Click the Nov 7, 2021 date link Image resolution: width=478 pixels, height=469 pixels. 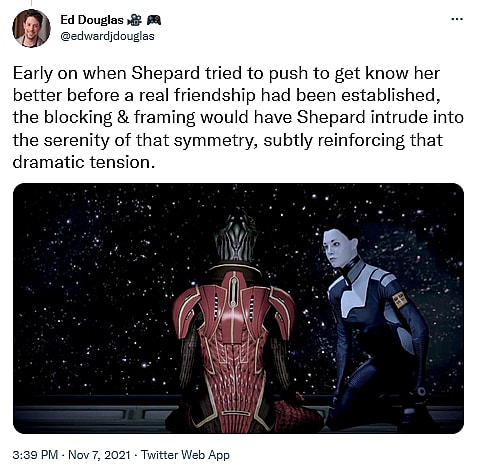point(99,455)
